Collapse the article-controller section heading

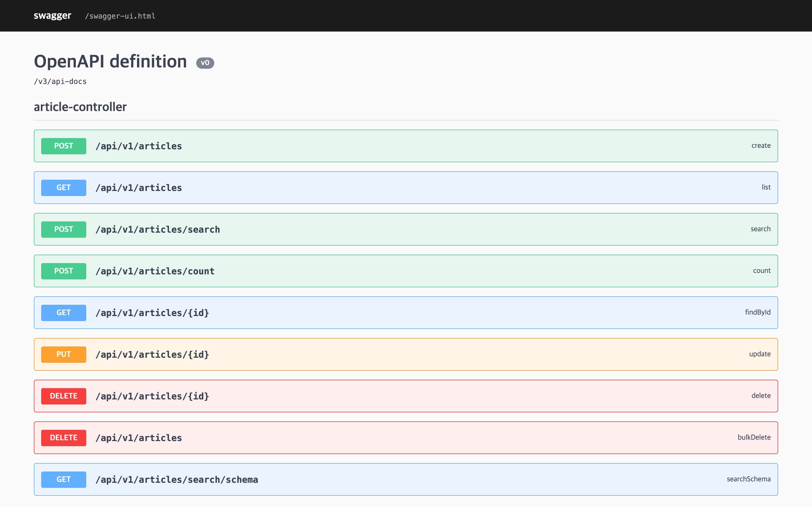tap(80, 107)
